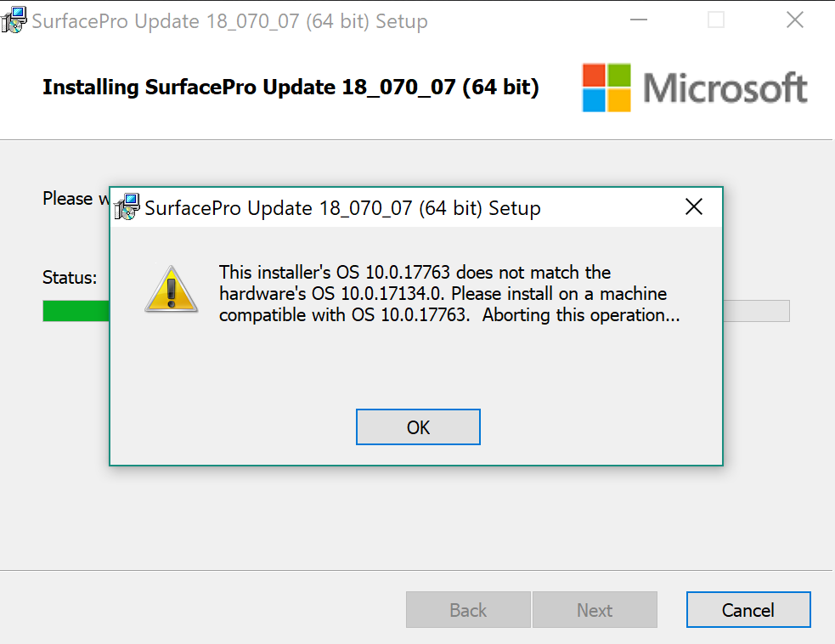Viewport: 835px width, 644px height.
Task: Minimize the SurfacePro Setup window
Action: pos(639,20)
